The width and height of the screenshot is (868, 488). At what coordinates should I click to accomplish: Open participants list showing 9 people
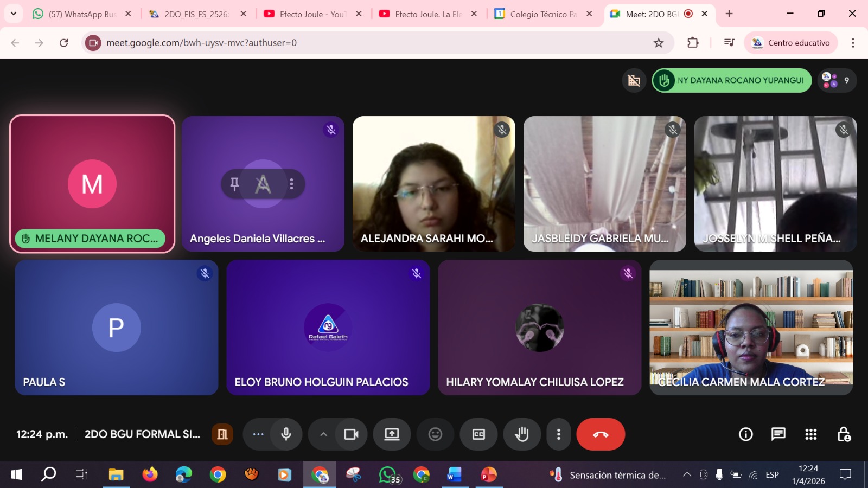click(x=837, y=80)
